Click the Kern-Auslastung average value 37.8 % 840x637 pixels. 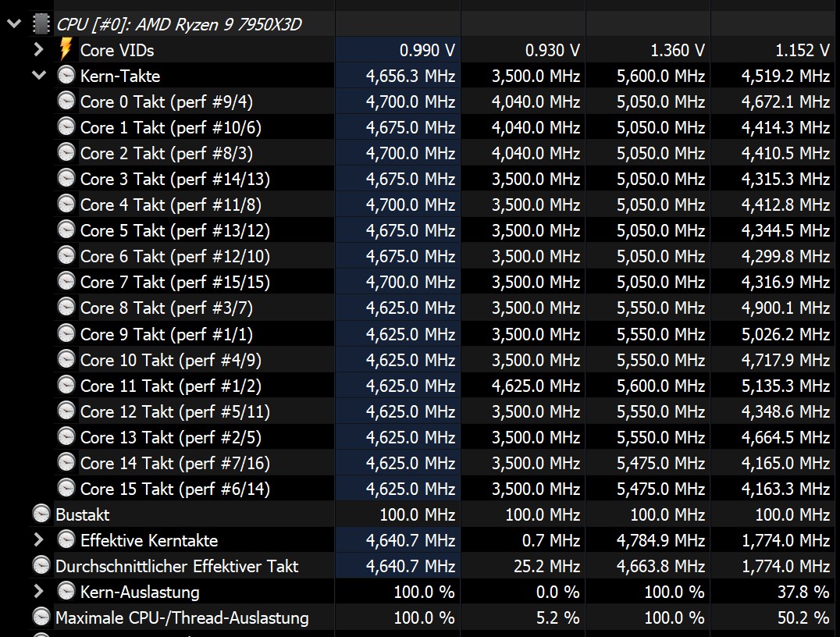point(803,592)
